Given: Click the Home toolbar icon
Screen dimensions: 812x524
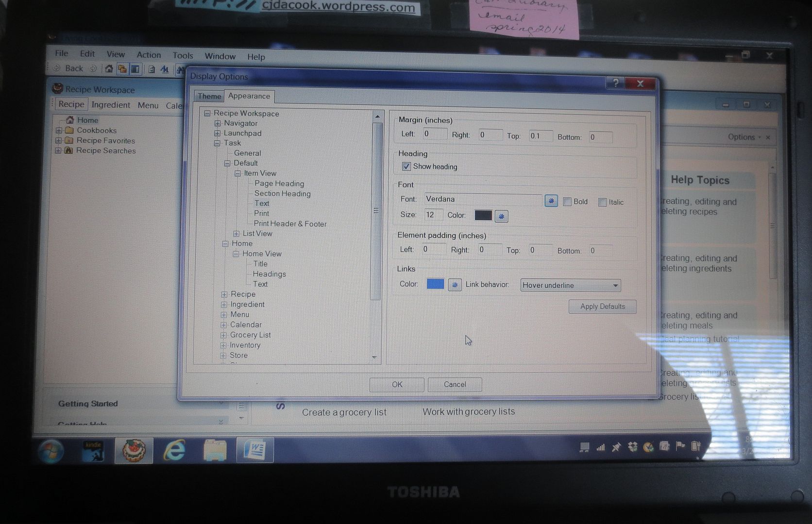Looking at the screenshot, I should pyautogui.click(x=109, y=69).
